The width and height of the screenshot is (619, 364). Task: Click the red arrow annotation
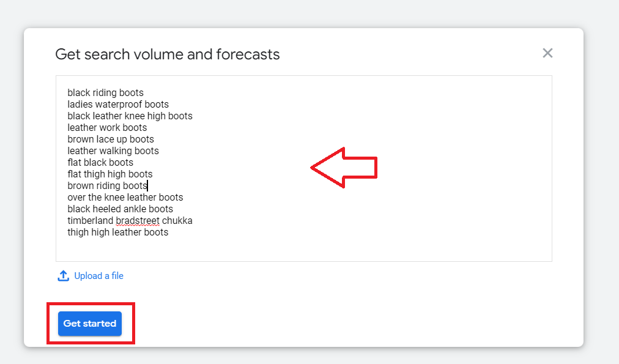click(344, 168)
